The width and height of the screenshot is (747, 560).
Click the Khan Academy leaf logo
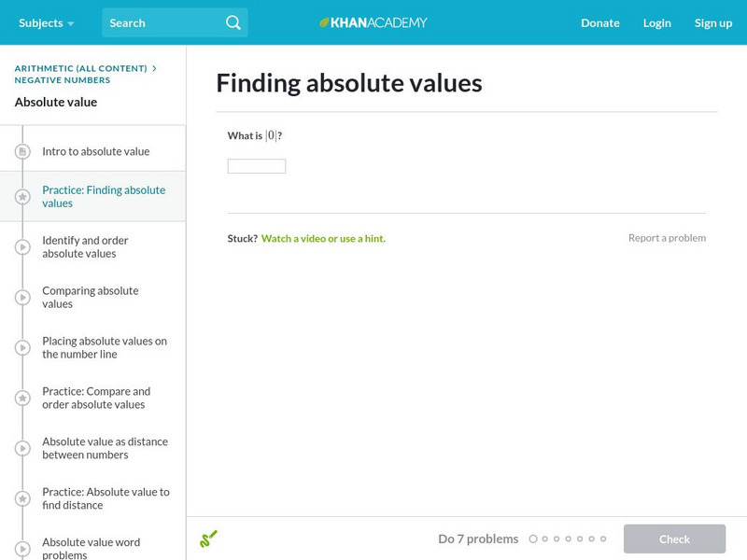coord(325,22)
